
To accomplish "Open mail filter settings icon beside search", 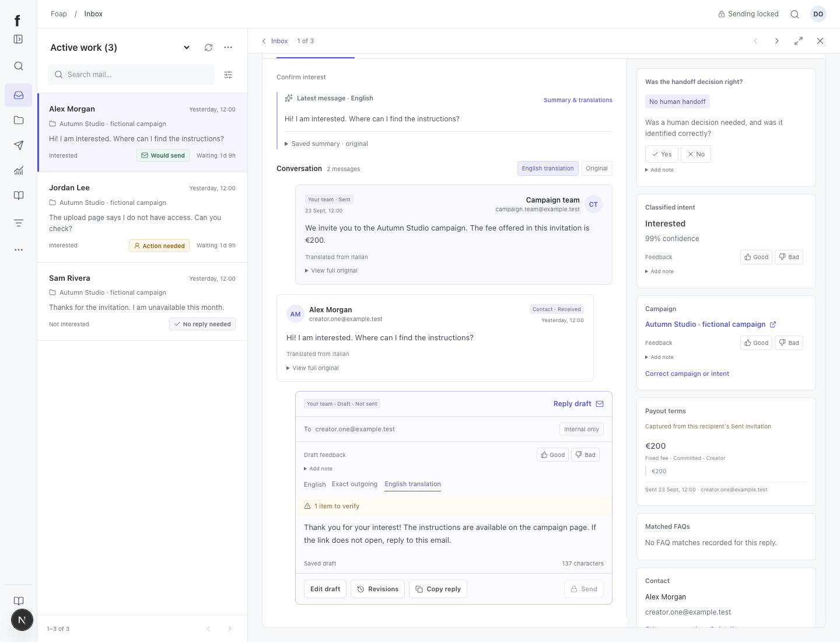I will 228,75.
